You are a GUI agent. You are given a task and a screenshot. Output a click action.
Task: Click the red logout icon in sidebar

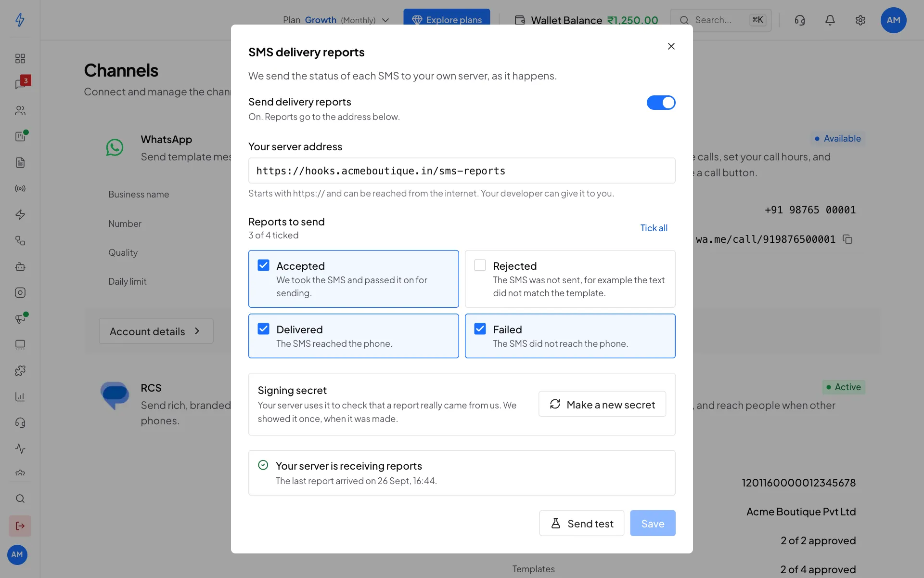(20, 526)
